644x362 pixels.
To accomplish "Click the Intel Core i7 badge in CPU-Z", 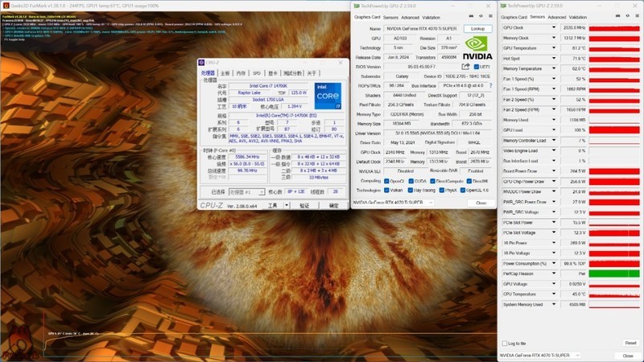I will click(x=328, y=96).
